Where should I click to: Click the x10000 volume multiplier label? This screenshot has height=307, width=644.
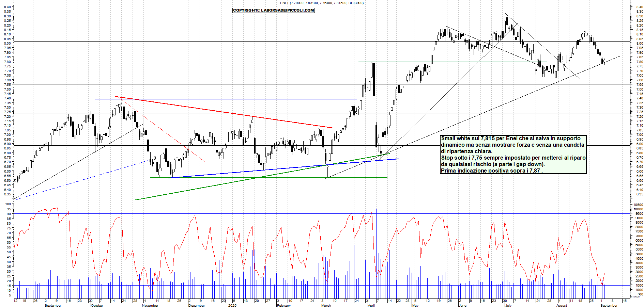tap(635, 296)
